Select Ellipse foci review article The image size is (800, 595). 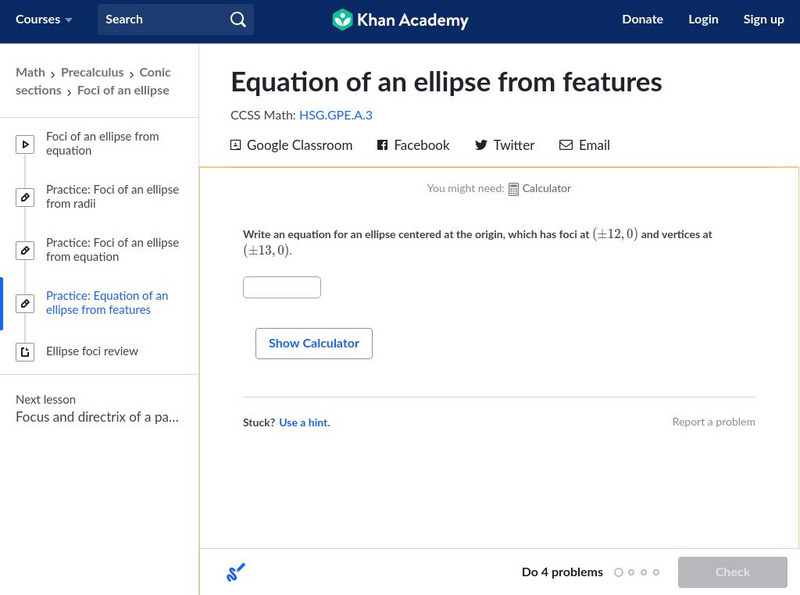coord(92,352)
